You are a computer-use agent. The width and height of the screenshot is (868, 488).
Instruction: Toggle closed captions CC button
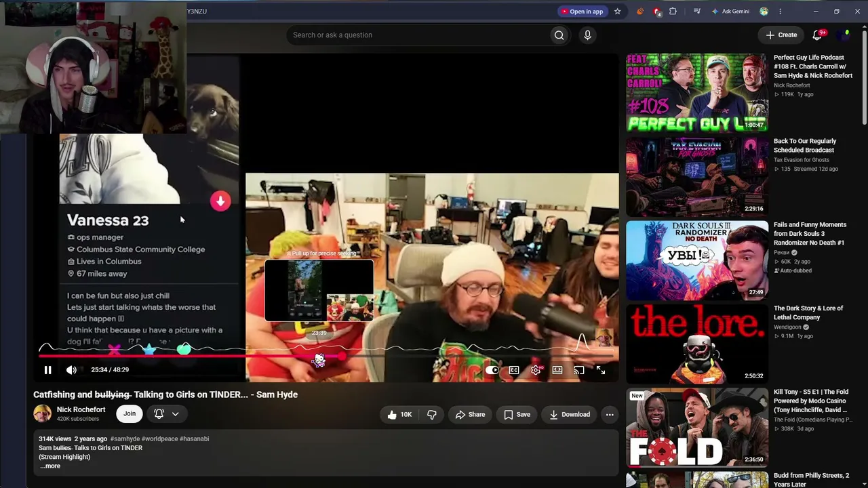click(514, 370)
